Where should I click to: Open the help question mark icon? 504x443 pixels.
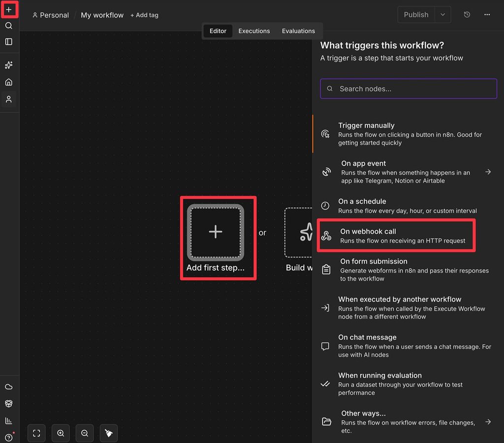coord(9,437)
